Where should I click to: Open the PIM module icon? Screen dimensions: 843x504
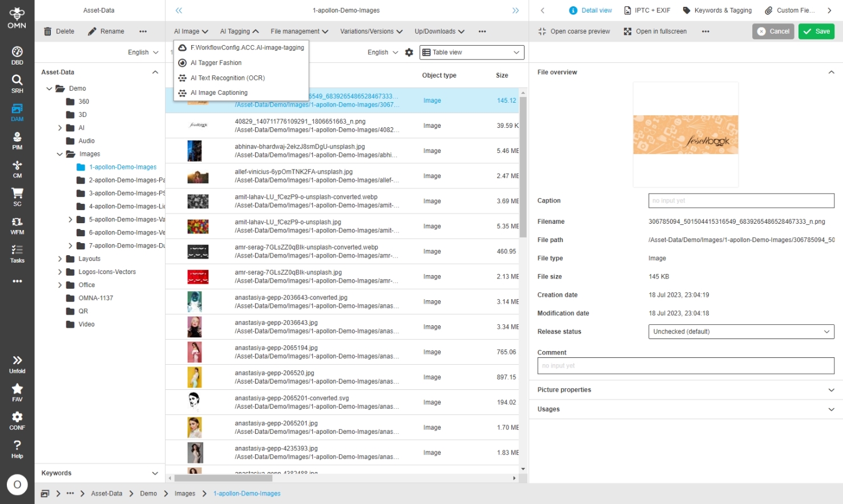tap(17, 140)
